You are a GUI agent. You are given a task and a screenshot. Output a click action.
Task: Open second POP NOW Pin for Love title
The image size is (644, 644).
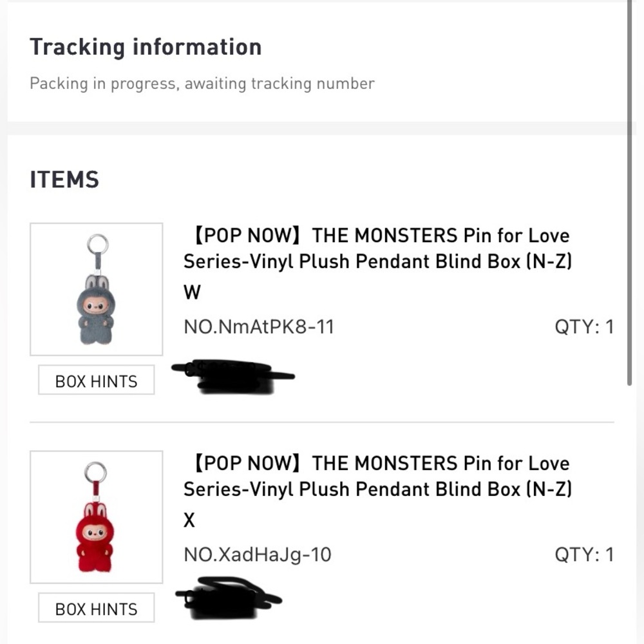(377, 476)
